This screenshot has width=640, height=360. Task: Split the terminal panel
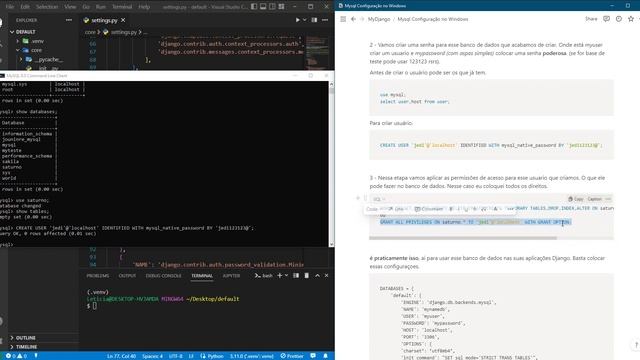coord(296,276)
